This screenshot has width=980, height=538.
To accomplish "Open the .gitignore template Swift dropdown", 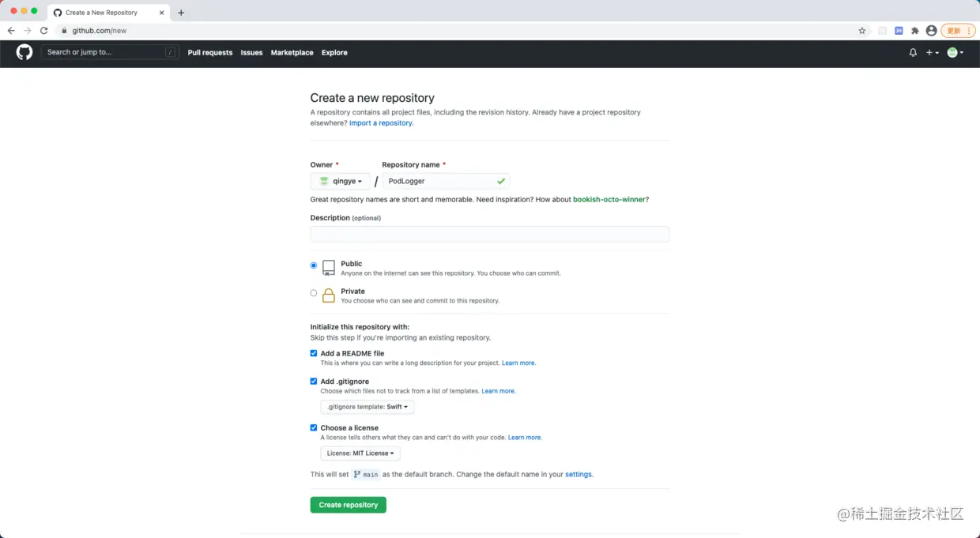I will coord(367,407).
